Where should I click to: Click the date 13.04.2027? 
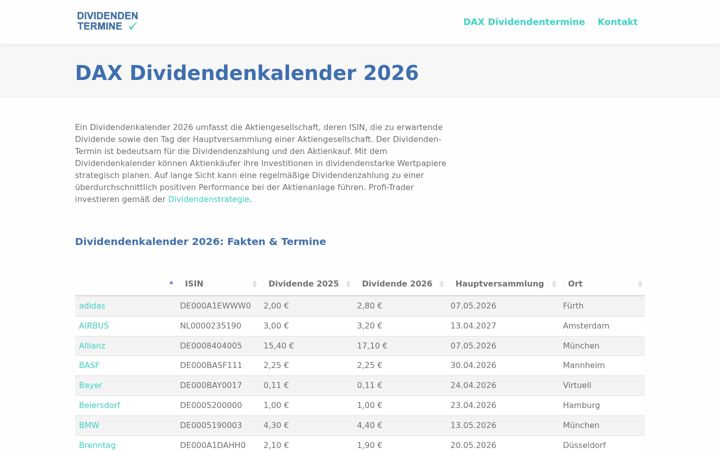(473, 326)
